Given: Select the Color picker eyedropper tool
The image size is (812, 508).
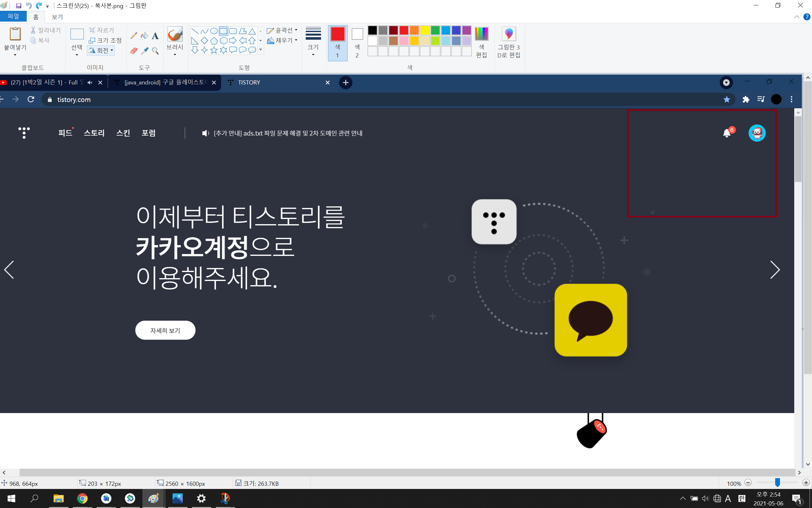Looking at the screenshot, I should pyautogui.click(x=145, y=51).
